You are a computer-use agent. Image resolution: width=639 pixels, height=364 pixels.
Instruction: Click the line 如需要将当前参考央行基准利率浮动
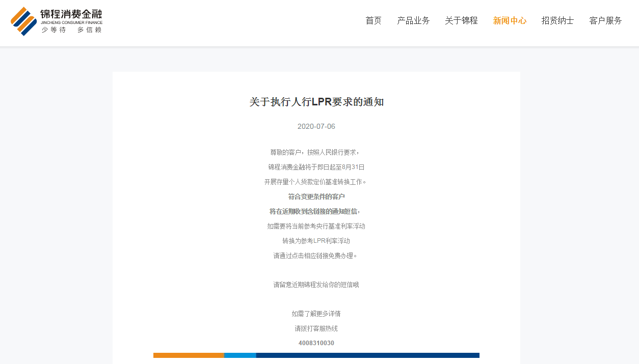[316, 226]
